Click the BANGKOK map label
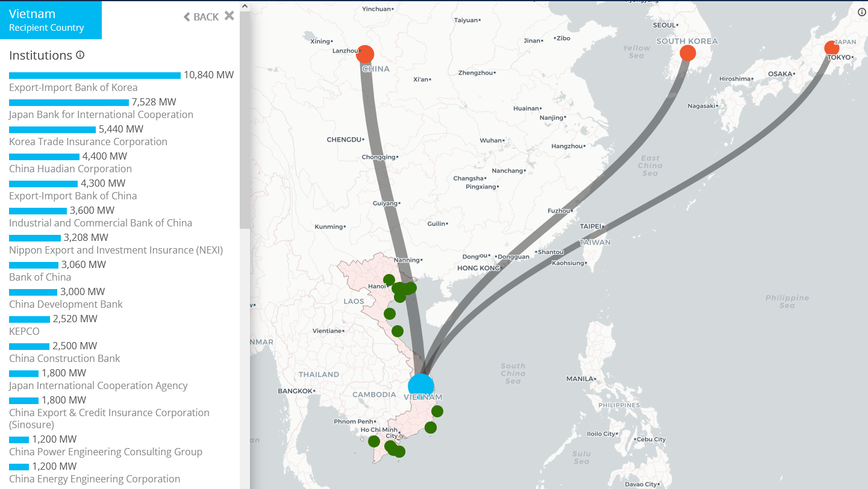Viewport: 868px width, 489px height. coord(295,391)
